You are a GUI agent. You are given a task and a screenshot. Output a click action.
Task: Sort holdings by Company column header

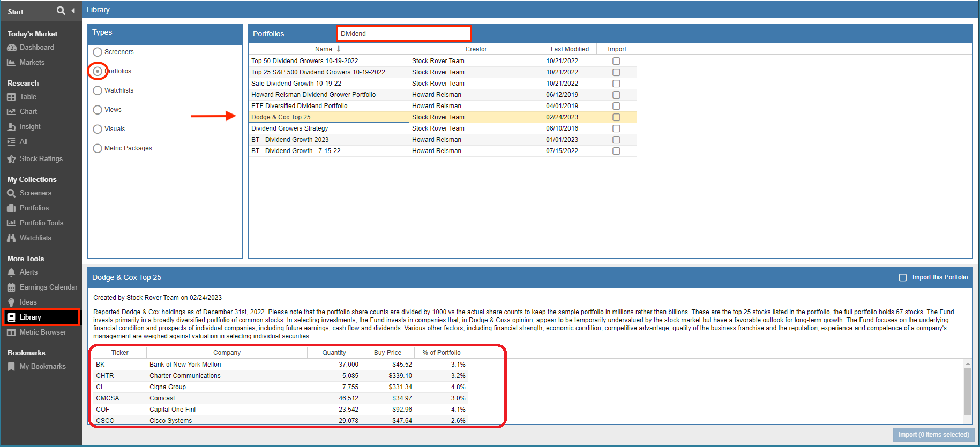(x=227, y=353)
